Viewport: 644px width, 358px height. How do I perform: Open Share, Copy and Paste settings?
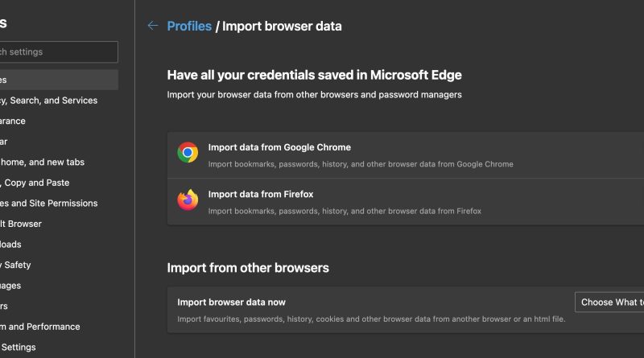pos(35,183)
